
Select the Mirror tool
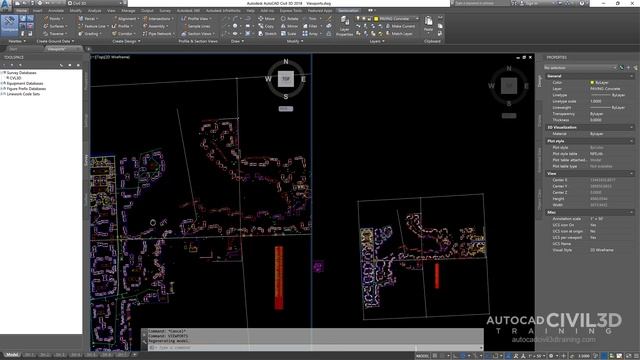289,26
